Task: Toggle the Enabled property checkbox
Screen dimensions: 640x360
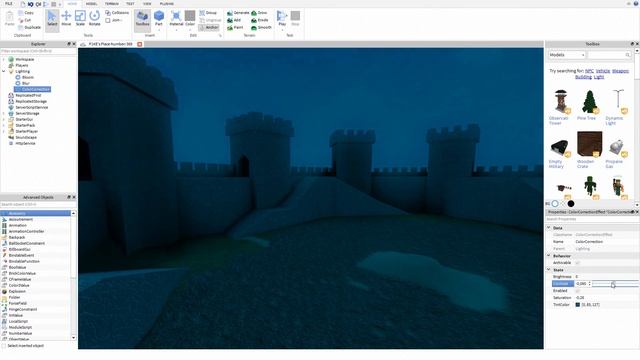Action: pyautogui.click(x=578, y=291)
